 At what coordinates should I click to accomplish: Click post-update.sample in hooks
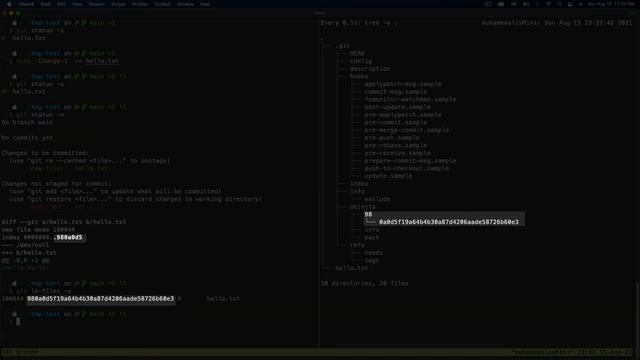coord(398,107)
